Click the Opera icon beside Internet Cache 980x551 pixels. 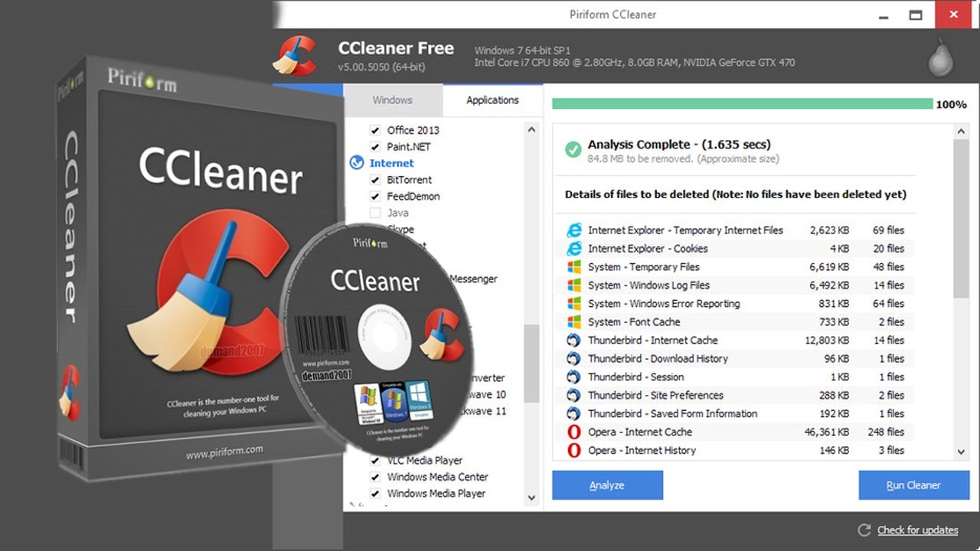coord(573,432)
